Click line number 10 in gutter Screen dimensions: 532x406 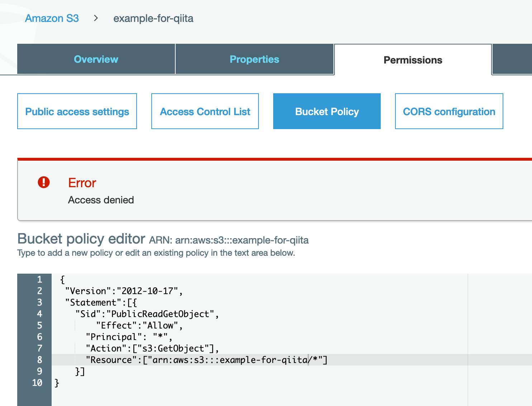(37, 383)
